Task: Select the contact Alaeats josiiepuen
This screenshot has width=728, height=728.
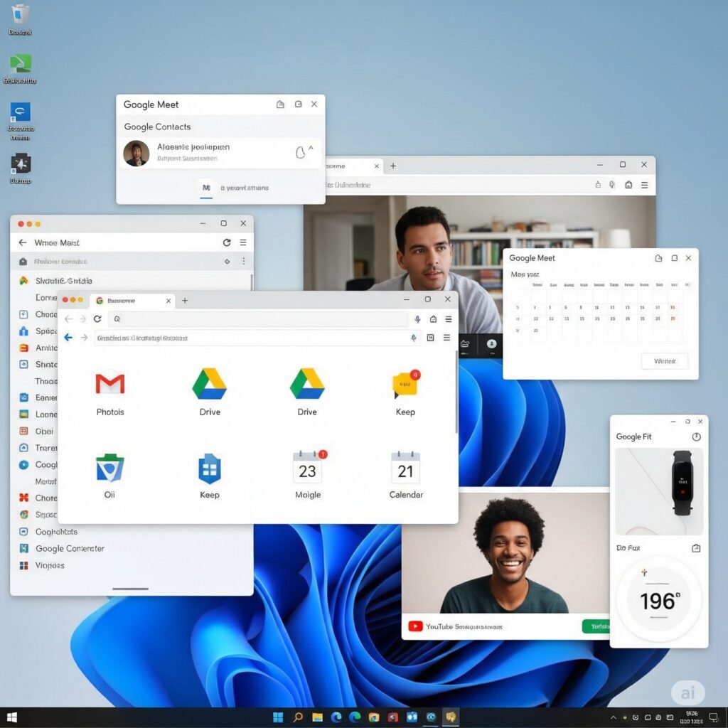Action: [220, 153]
